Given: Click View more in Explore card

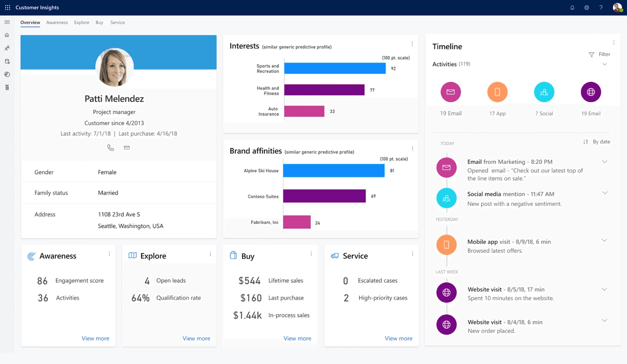Looking at the screenshot, I should pos(196,339).
